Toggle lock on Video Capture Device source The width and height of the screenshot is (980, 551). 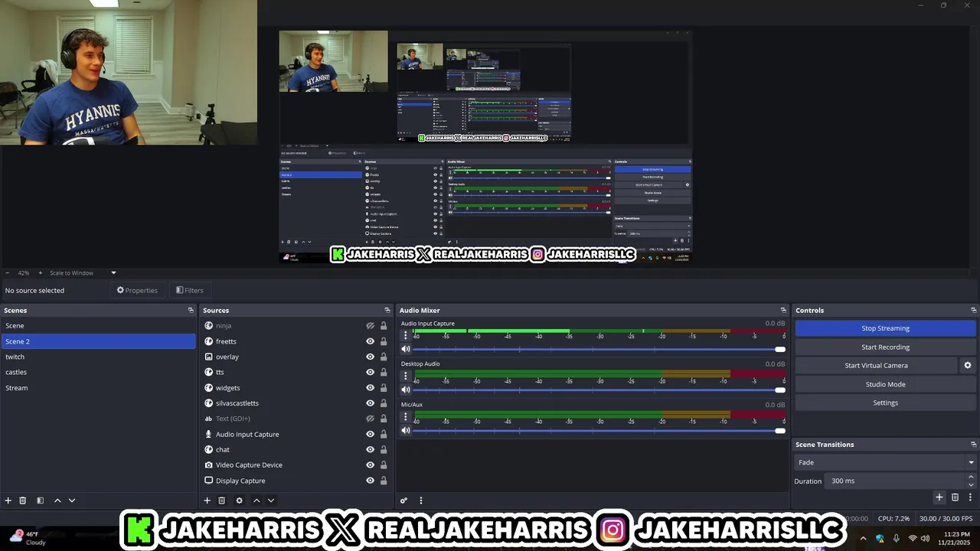pyautogui.click(x=384, y=465)
